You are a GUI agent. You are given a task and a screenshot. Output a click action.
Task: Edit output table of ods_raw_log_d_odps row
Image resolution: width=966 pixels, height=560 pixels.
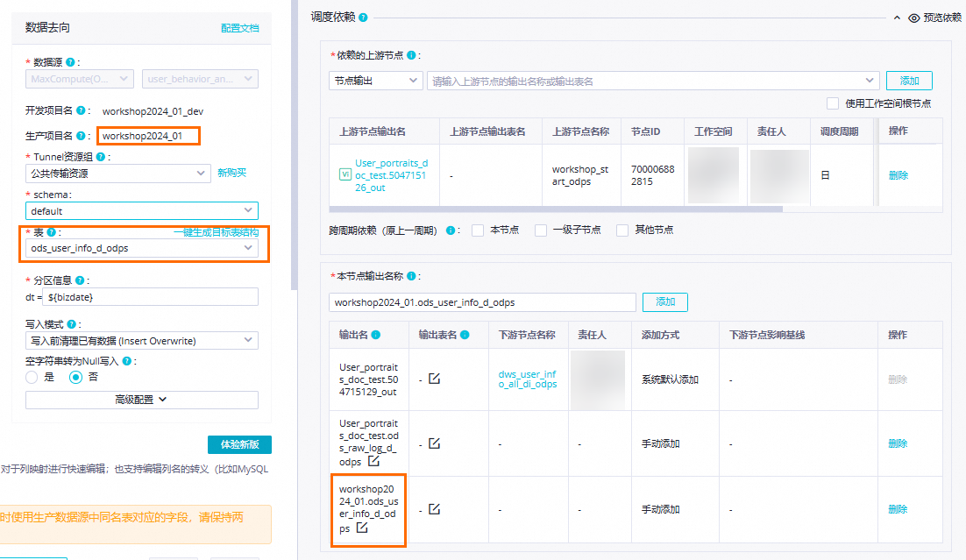[434, 443]
